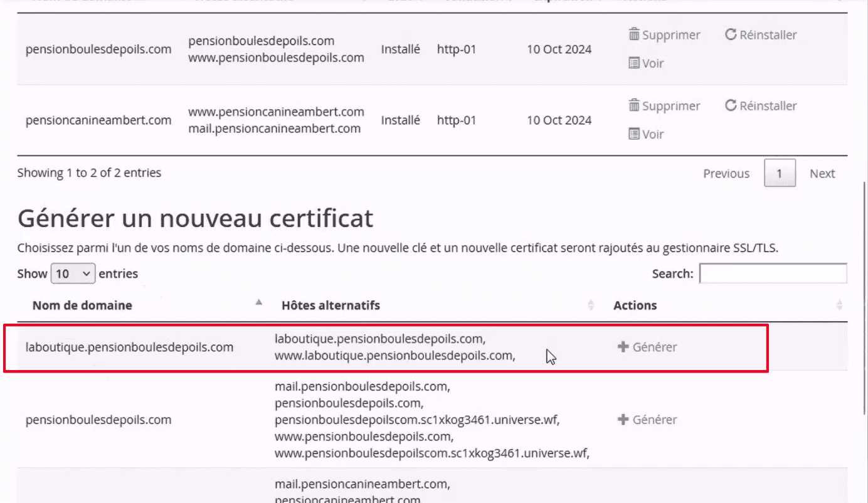Open the Show entries dropdown
Image resolution: width=868 pixels, height=503 pixels.
pos(73,273)
